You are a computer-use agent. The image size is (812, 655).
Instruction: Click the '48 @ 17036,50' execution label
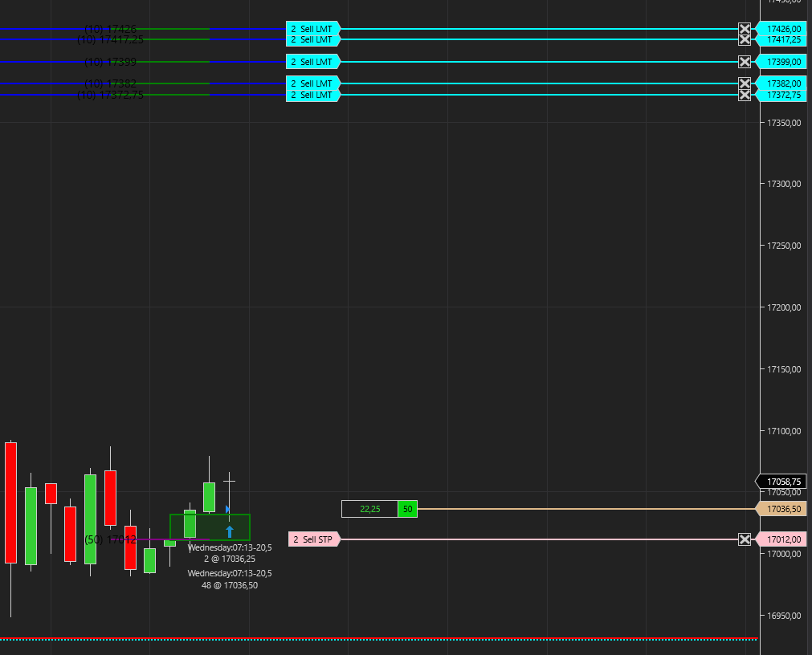pos(230,585)
